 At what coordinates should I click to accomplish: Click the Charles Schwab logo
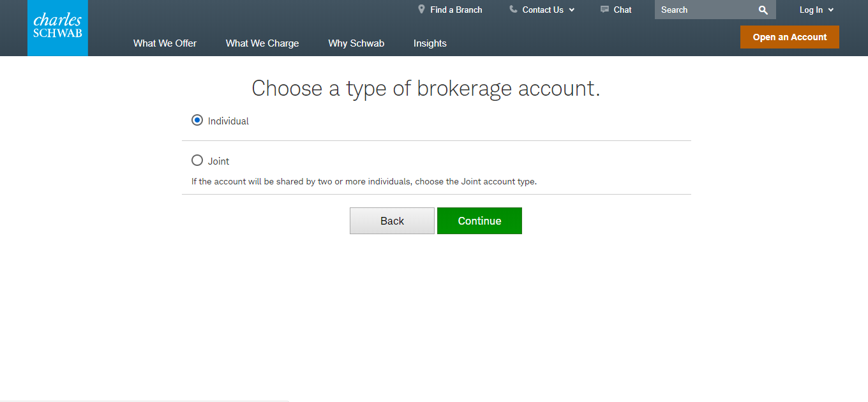(x=57, y=27)
